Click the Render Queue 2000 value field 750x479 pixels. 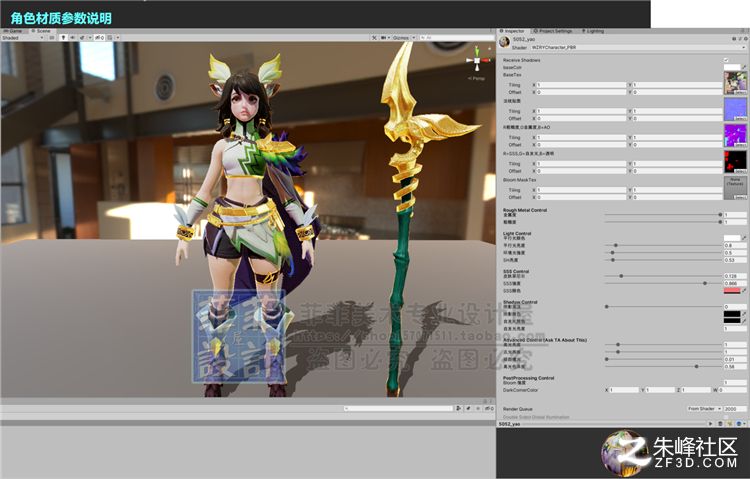pos(735,409)
